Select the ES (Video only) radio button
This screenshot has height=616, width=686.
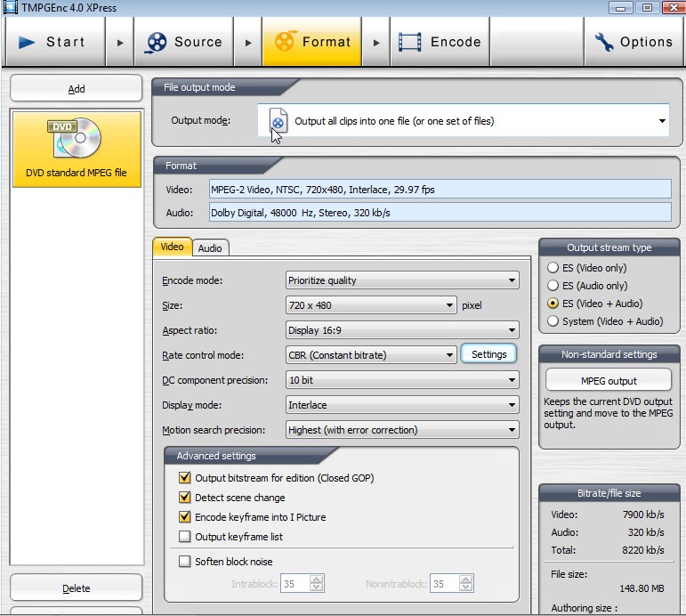tap(553, 268)
